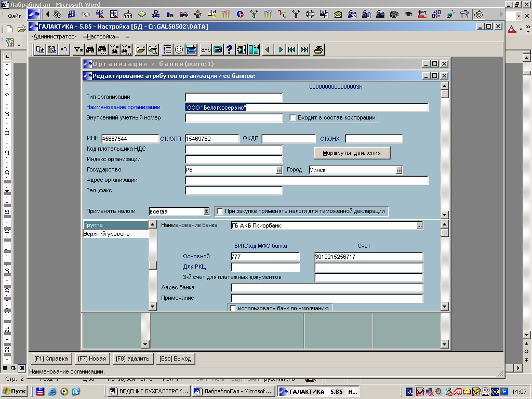Click the envelope module icon
Screen dimensions: 532x399
(x=338, y=14)
